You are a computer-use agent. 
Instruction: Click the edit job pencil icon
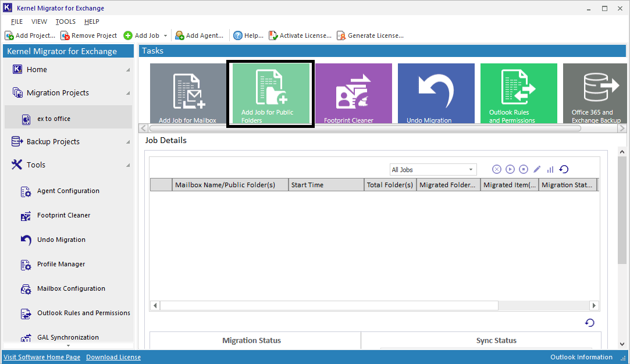537,170
